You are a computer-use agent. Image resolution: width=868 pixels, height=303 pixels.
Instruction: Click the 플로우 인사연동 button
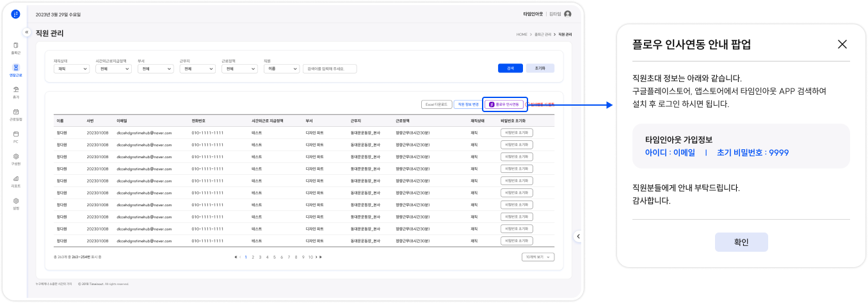(x=504, y=104)
